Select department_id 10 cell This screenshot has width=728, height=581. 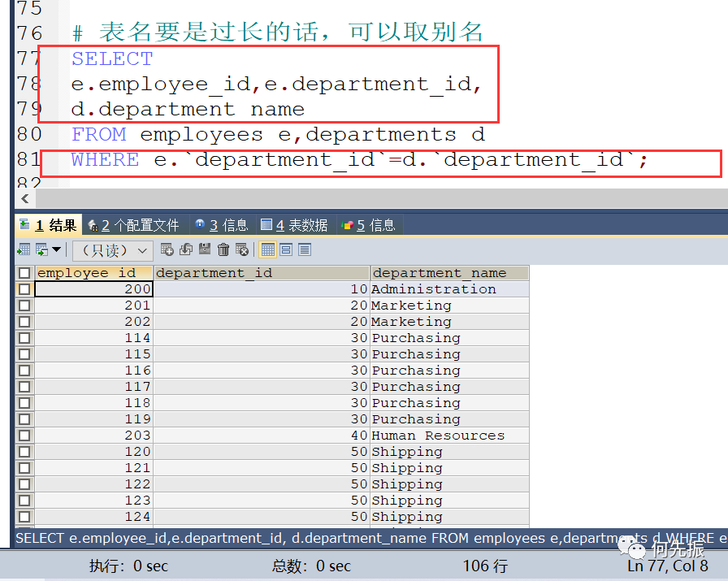tap(262, 289)
